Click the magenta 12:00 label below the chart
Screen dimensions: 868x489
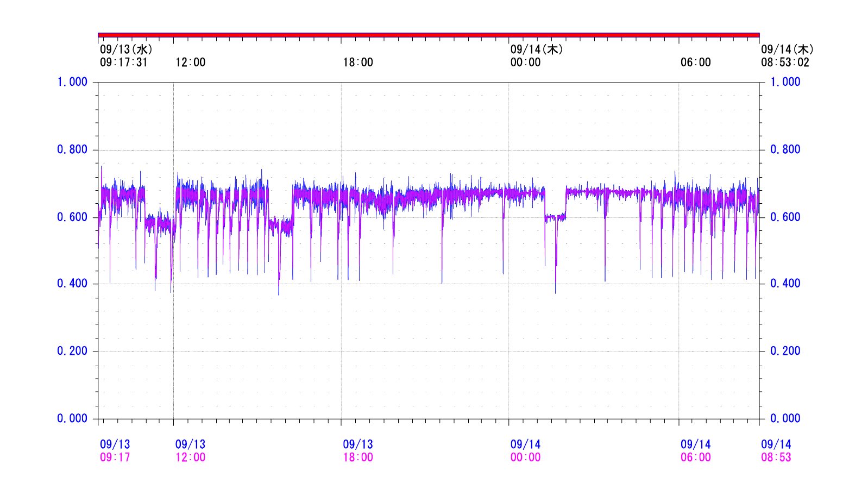(190, 457)
